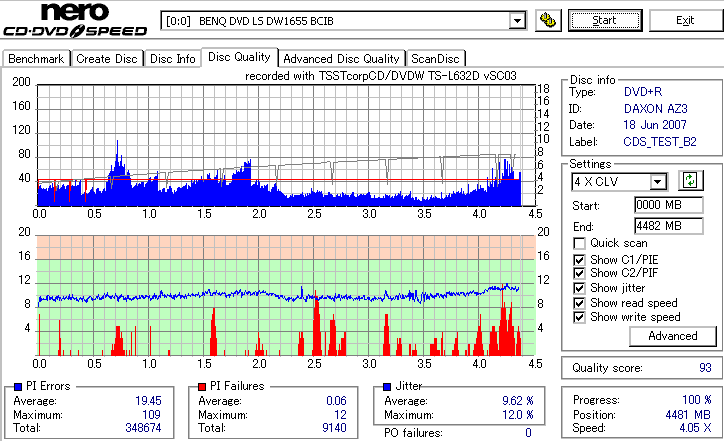Viewport: 724px width, 441px height.
Task: Click the Quality score value 93
Action: pyautogui.click(x=705, y=368)
